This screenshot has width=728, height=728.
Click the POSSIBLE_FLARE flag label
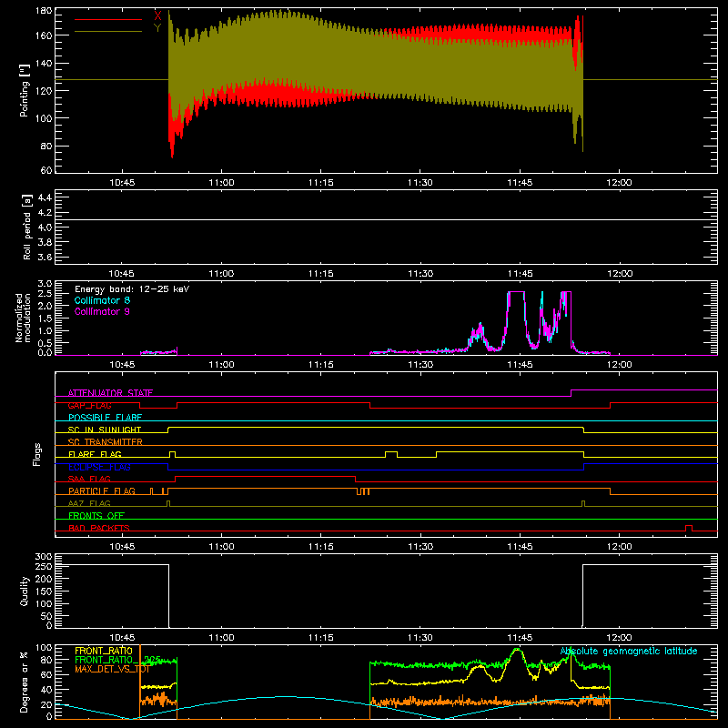pos(105,418)
